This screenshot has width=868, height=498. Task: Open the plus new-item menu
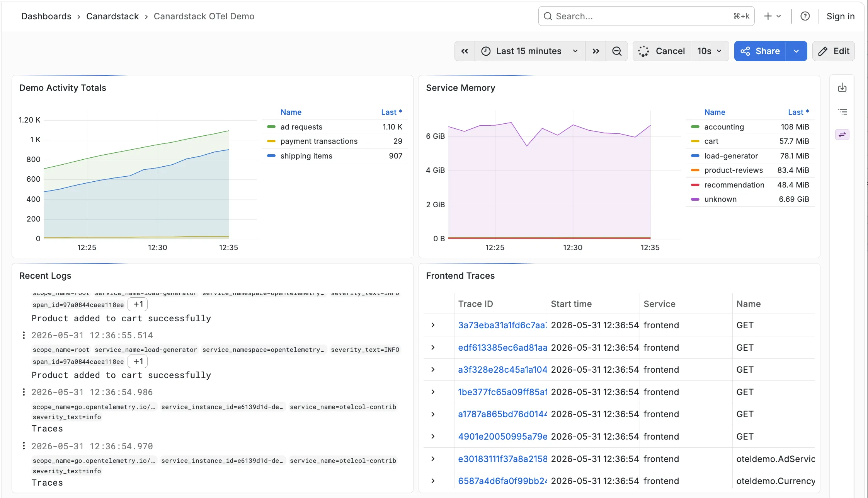click(x=773, y=16)
